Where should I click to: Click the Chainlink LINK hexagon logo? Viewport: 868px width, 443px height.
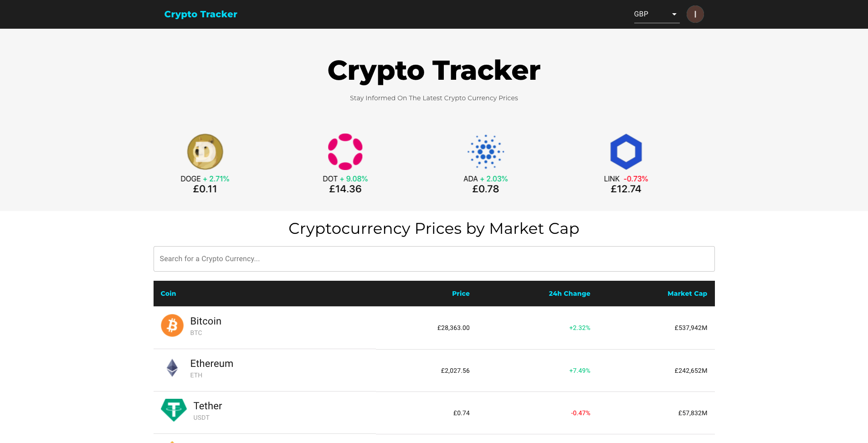point(626,152)
